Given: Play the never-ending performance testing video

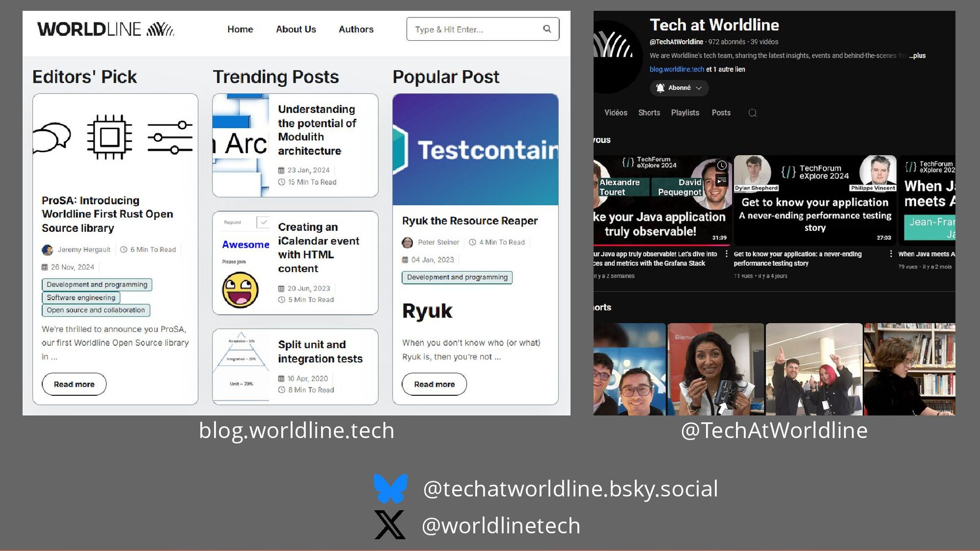Looking at the screenshot, I should click(x=815, y=200).
